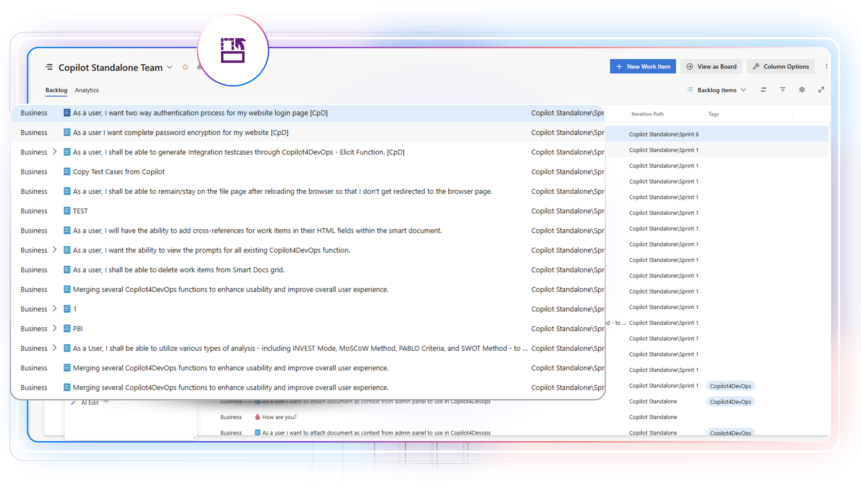Click the backlog hamburger icon beside team name
Screen dimensions: 861x504
[x=49, y=67]
